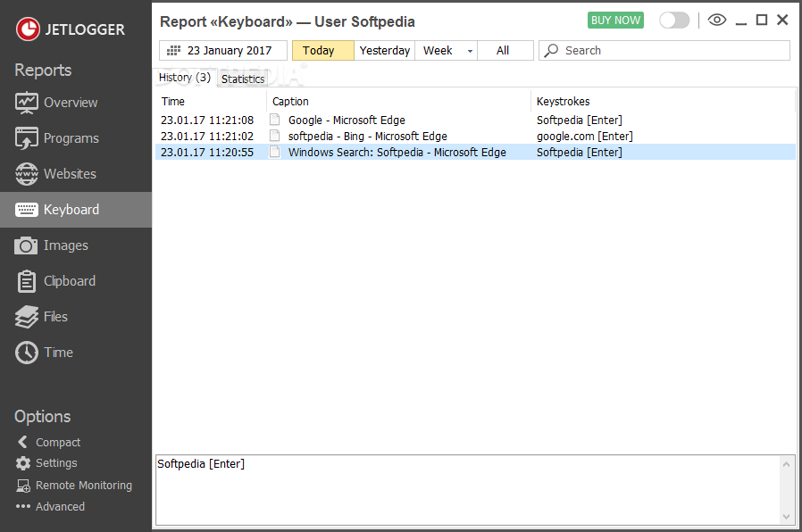
Task: Click the JetLogger logo icon
Action: click(28, 29)
